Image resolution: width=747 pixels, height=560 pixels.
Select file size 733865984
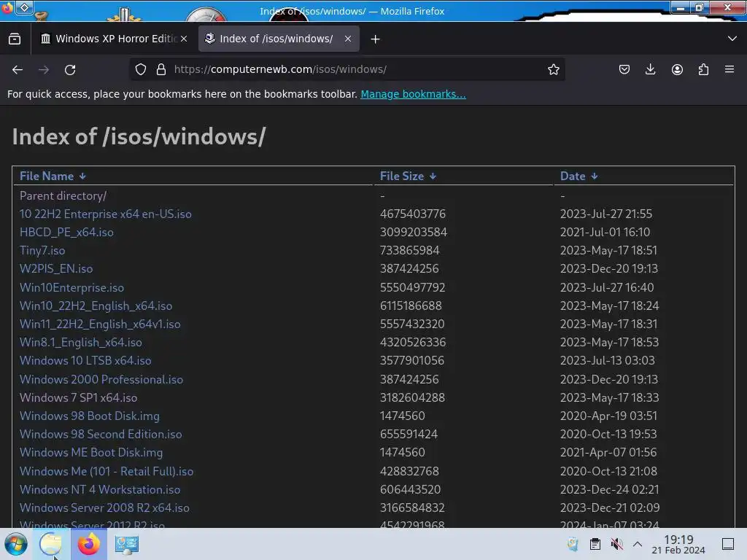point(409,251)
